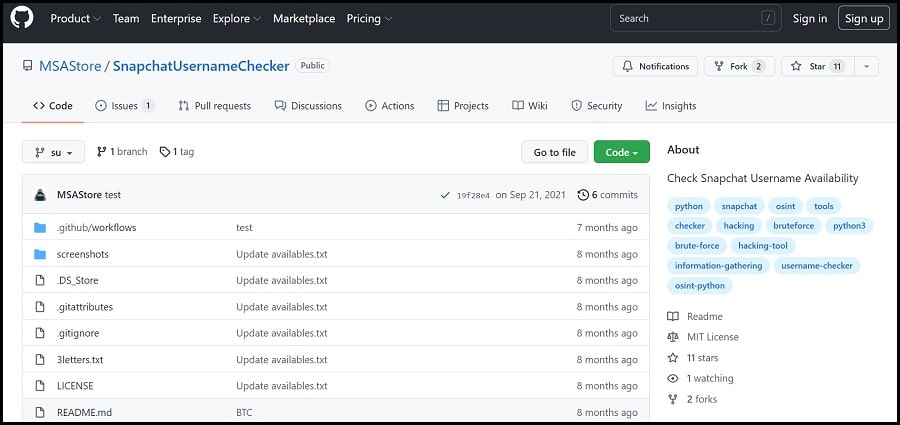Click the book icon next to Readme

(673, 316)
